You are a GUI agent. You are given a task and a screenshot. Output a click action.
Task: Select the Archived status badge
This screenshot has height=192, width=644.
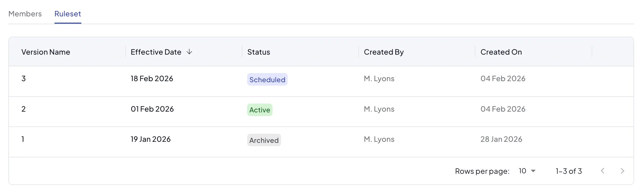point(264,140)
